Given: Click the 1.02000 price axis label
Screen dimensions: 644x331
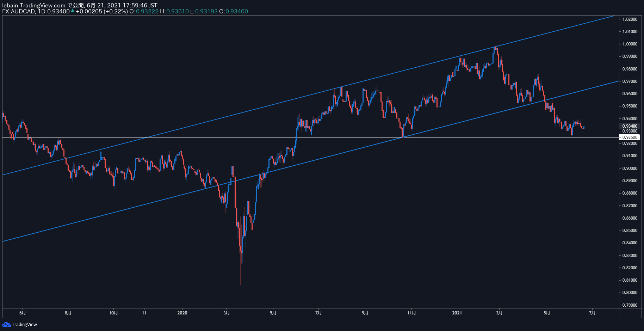Looking at the screenshot, I should tap(630, 19).
